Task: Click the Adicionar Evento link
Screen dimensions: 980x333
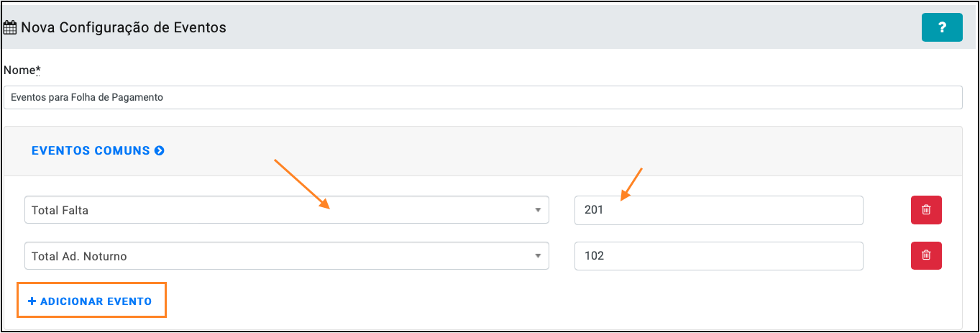Action: [x=90, y=301]
